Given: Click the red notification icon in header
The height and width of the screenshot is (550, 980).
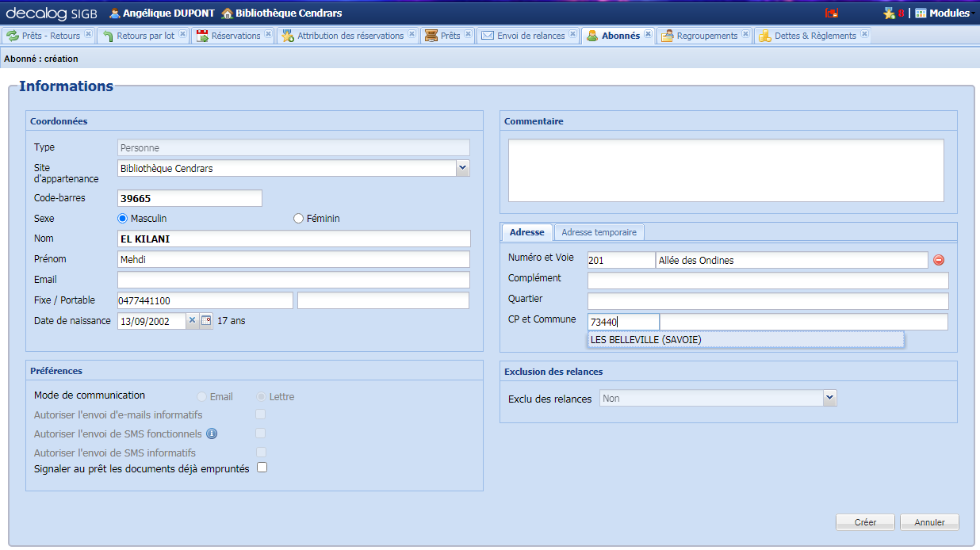Looking at the screenshot, I should tap(832, 13).
